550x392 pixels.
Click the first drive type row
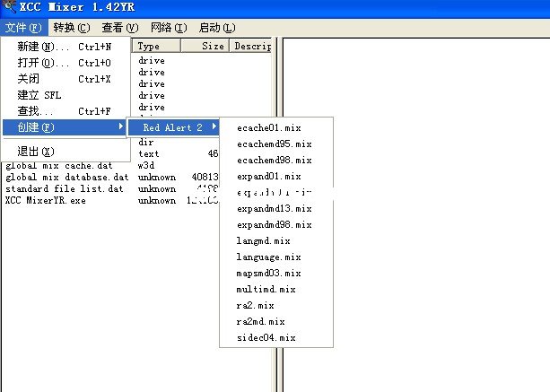[152, 61]
